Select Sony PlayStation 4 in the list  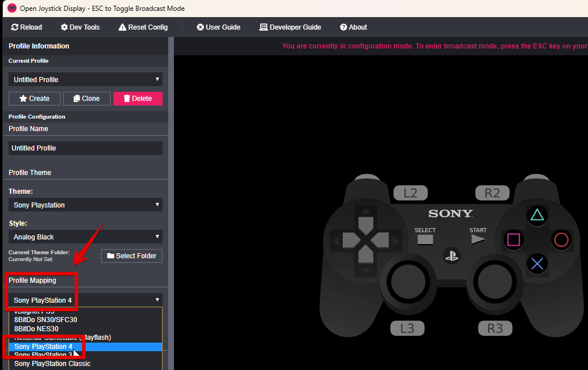click(x=86, y=347)
